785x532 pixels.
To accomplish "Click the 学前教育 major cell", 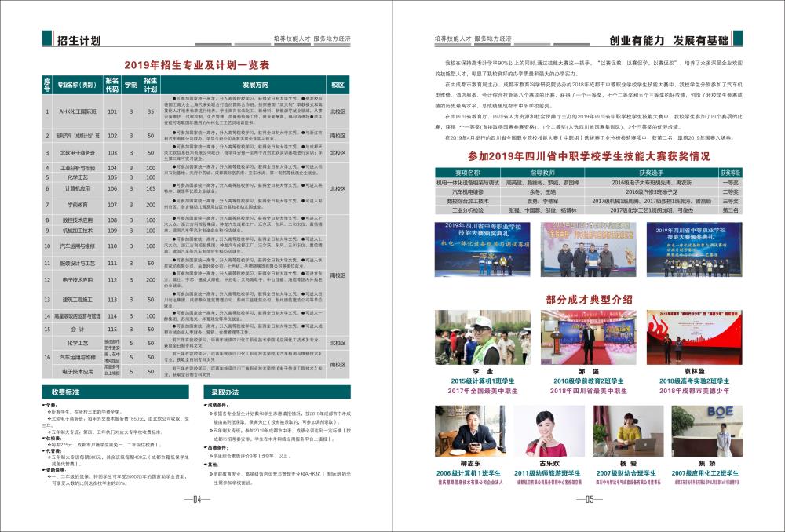I will tap(78, 204).
